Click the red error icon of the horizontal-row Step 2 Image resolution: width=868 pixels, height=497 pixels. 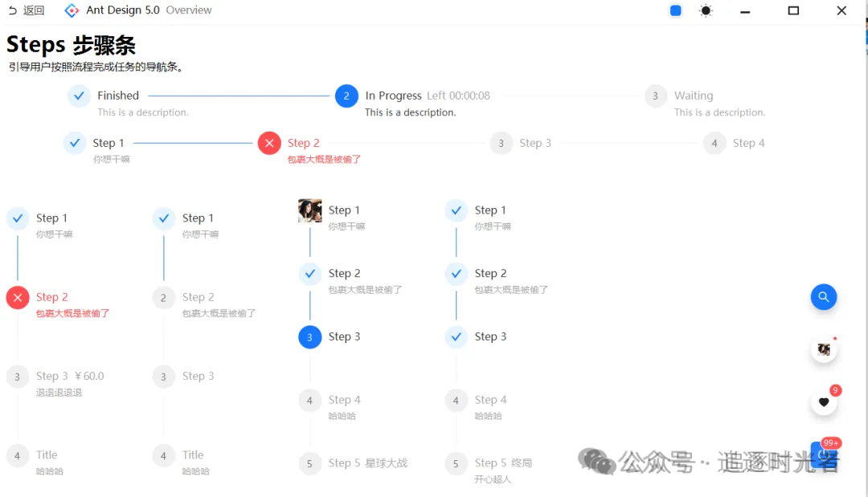pos(269,143)
